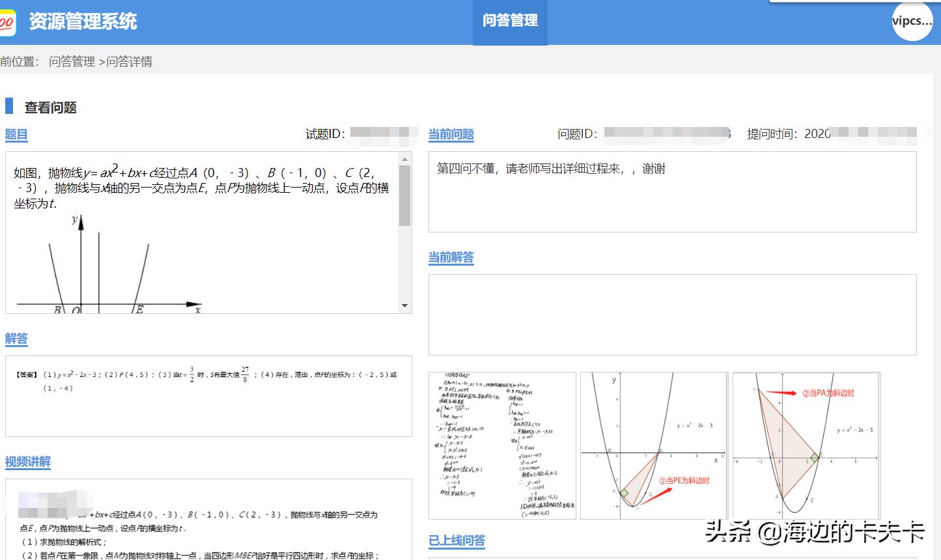
Task: Open breadcrumb link 问答管理
Action: click(x=73, y=60)
